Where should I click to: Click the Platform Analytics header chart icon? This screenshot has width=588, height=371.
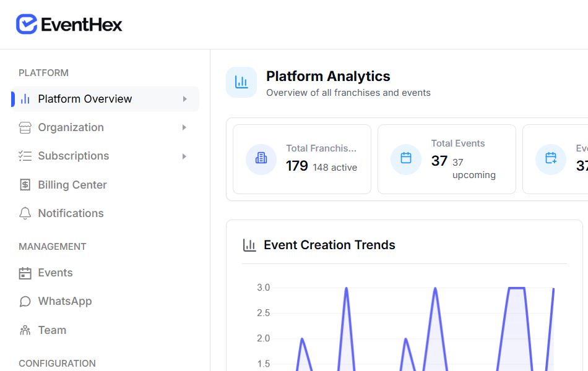[x=241, y=82]
